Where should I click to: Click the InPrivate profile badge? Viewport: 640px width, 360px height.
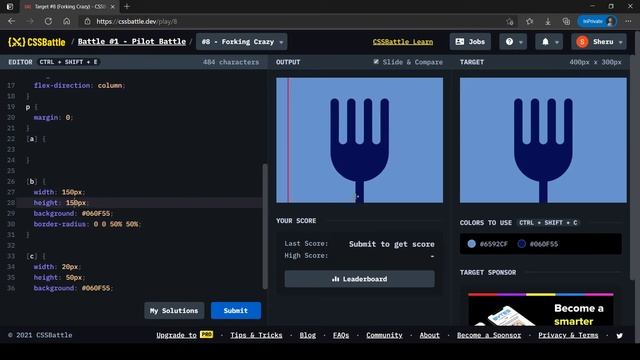point(597,21)
